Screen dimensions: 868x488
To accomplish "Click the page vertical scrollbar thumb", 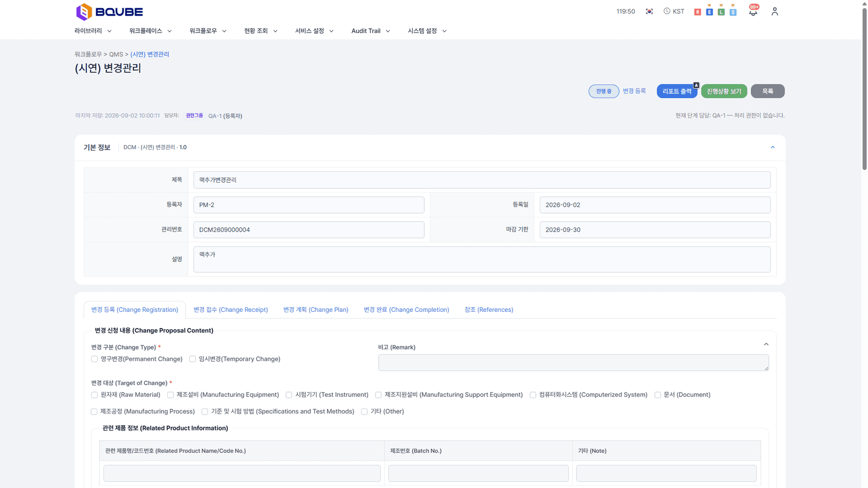I will coord(865,89).
